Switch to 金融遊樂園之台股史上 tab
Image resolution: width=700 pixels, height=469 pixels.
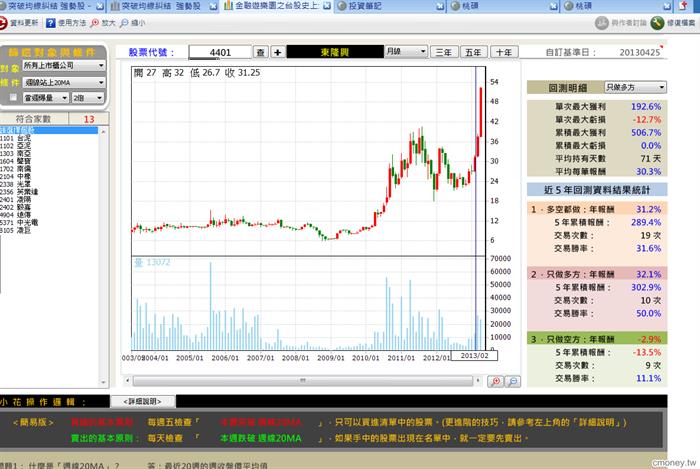pos(276,6)
